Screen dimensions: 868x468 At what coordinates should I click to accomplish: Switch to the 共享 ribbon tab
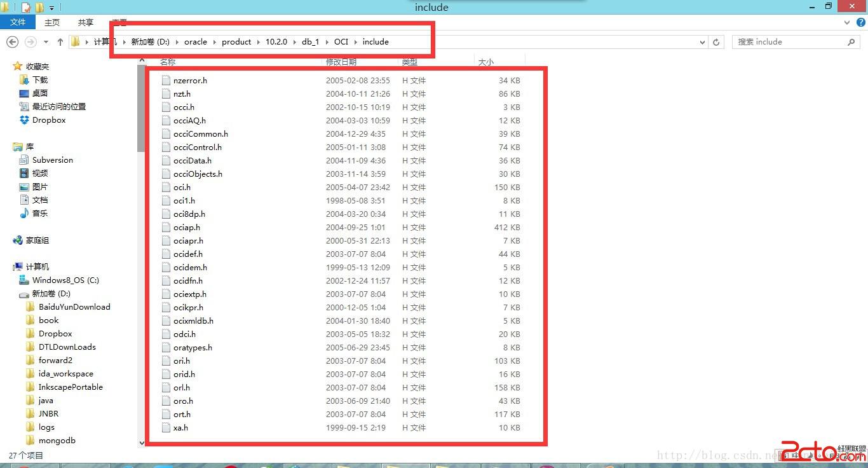[x=86, y=22]
